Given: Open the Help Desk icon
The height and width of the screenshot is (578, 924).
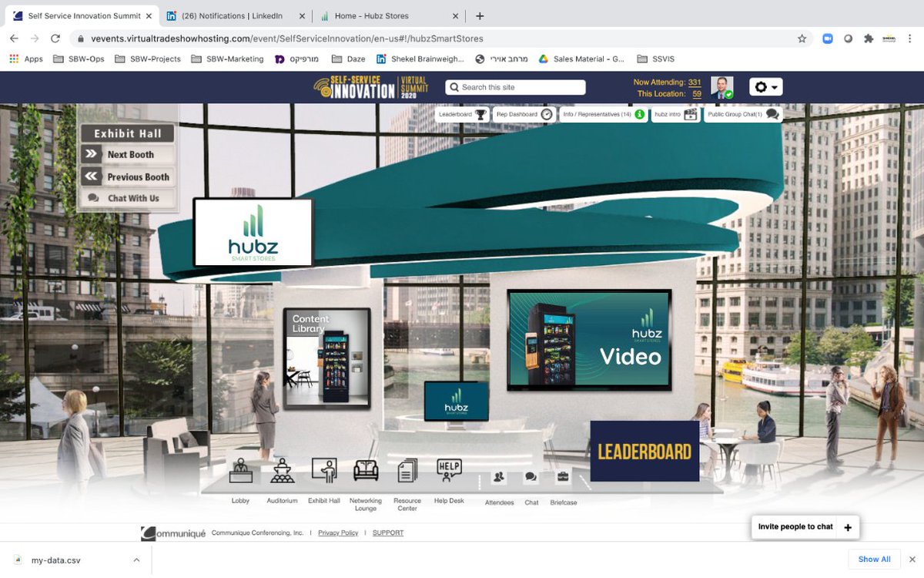Looking at the screenshot, I should (449, 469).
